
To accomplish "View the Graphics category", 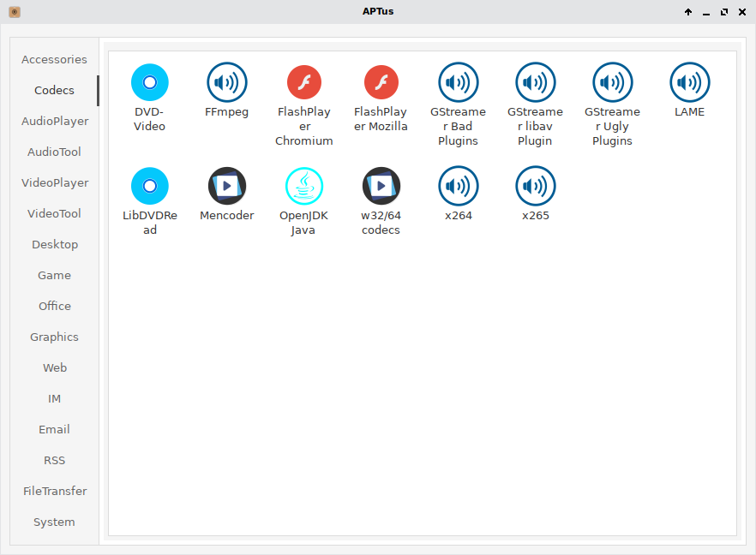I will click(x=55, y=337).
